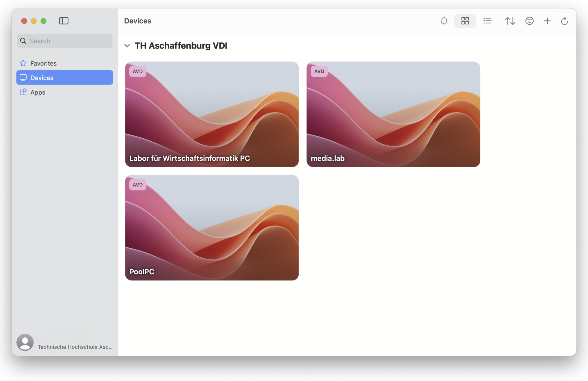588x381 pixels.
Task: Collapse the TH Aschaffenburg VDI group
Action: 127,46
